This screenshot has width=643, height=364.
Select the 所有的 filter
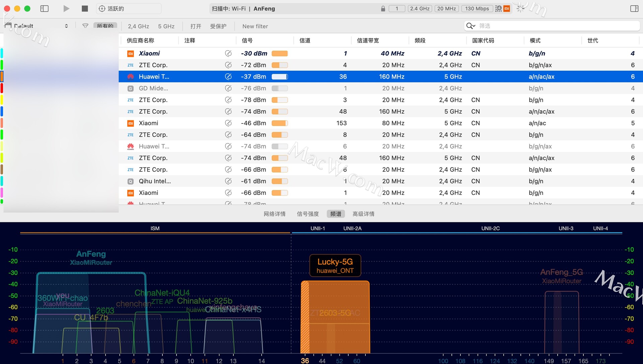click(x=105, y=26)
